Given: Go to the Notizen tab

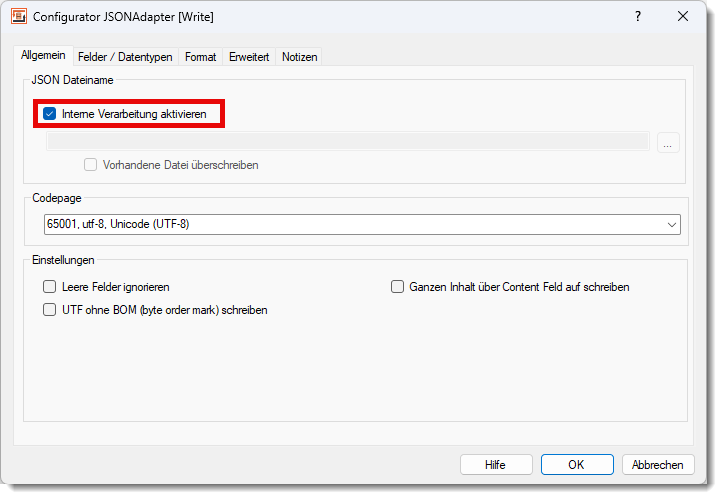Looking at the screenshot, I should (299, 57).
